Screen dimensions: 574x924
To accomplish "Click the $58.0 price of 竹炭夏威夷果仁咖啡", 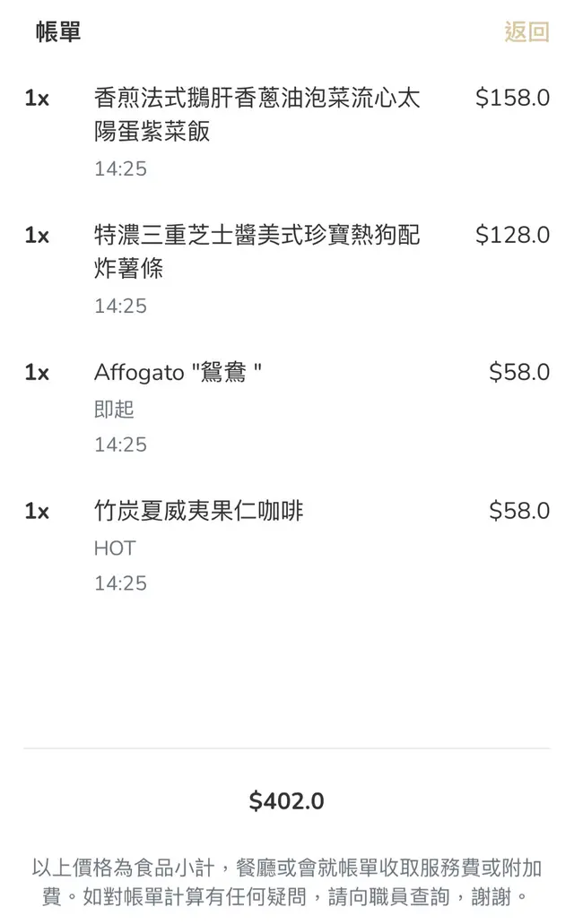I will click(x=518, y=511).
